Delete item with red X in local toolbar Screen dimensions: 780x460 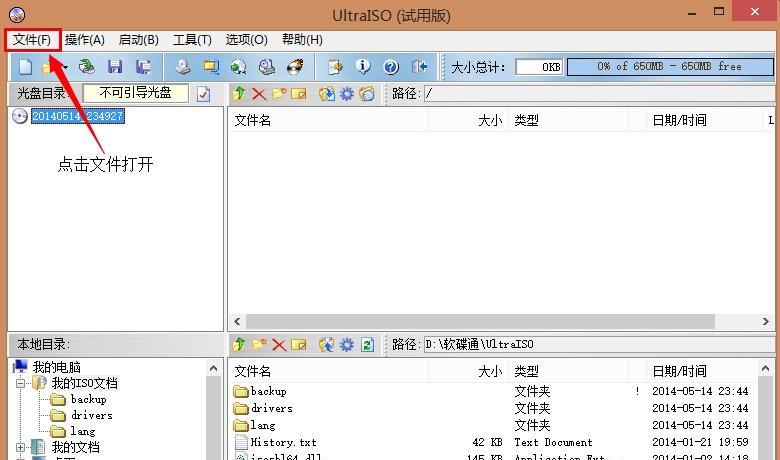click(279, 344)
